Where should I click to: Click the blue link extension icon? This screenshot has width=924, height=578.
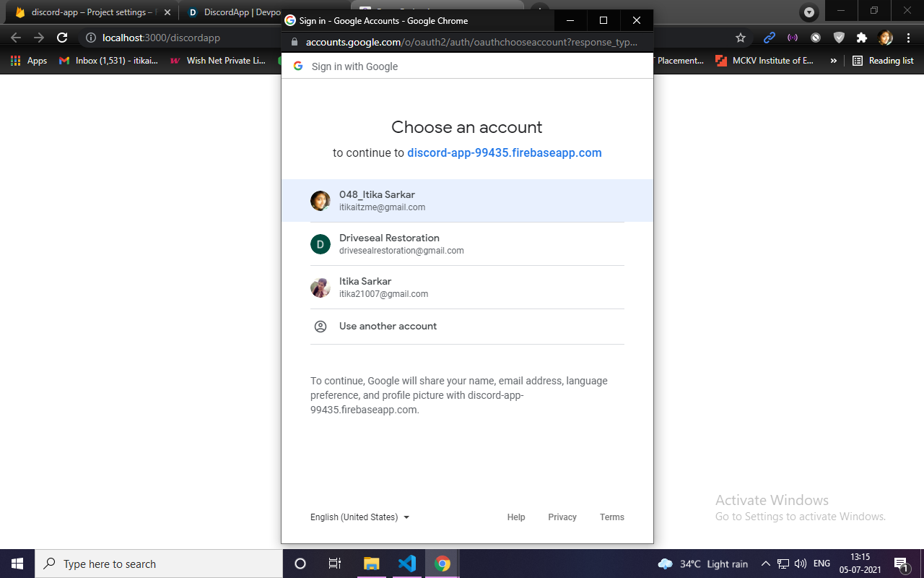tap(770, 38)
